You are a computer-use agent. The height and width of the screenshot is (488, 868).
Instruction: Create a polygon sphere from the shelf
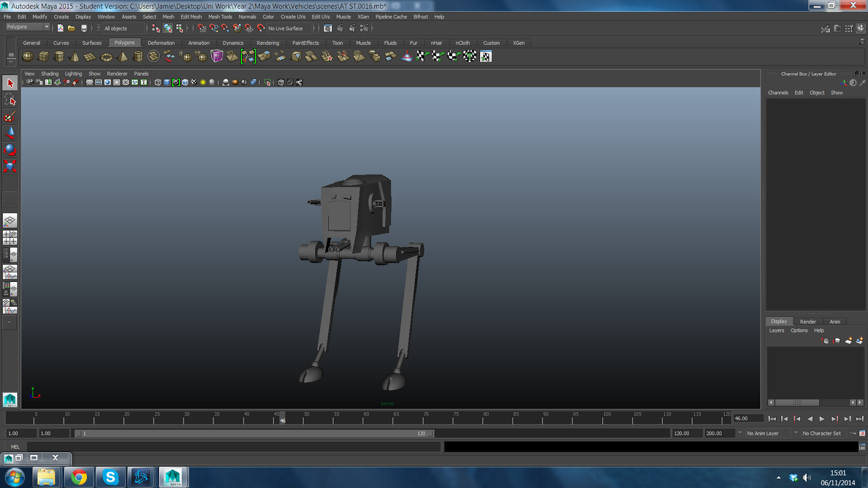[x=28, y=56]
